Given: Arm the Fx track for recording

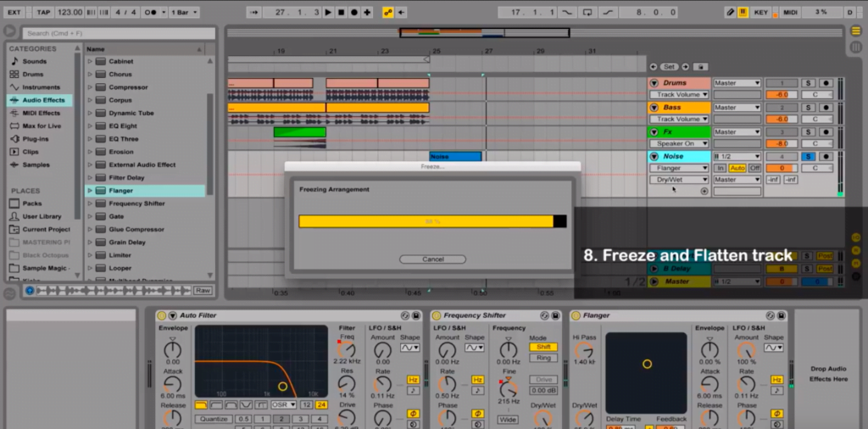Looking at the screenshot, I should click(826, 131).
